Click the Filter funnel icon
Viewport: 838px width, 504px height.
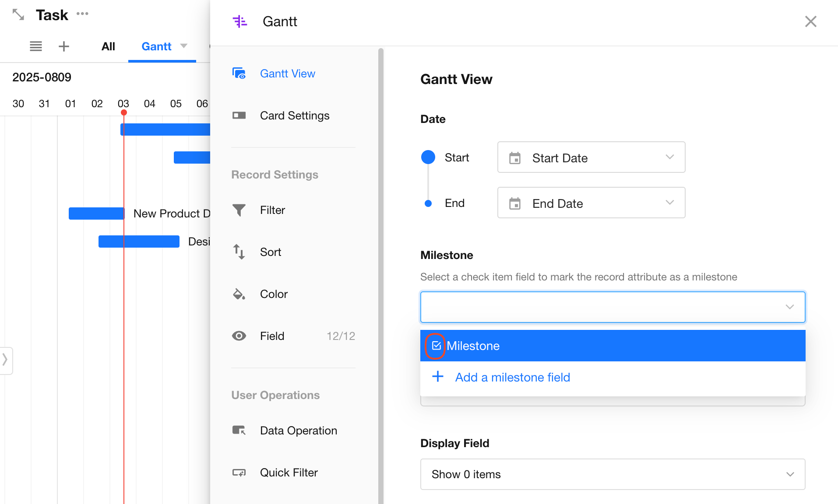239,210
